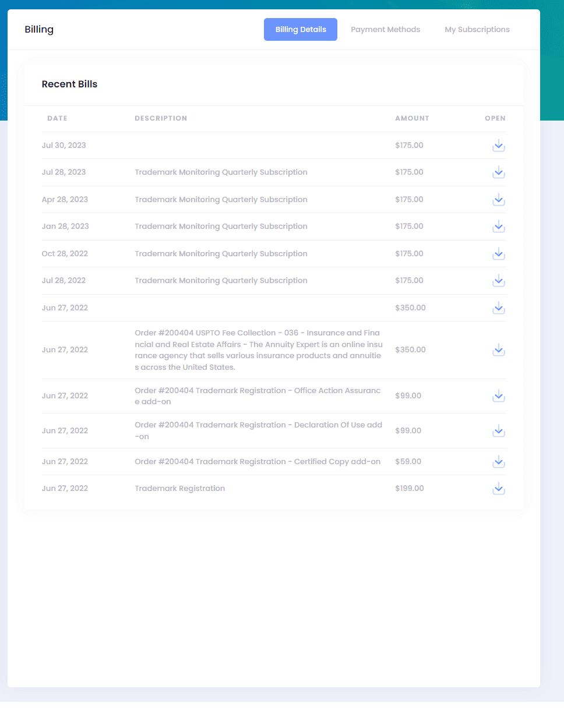This screenshot has width=564, height=728.
Task: Download the $199.00 Trademark Registration bill
Action: tap(498, 489)
